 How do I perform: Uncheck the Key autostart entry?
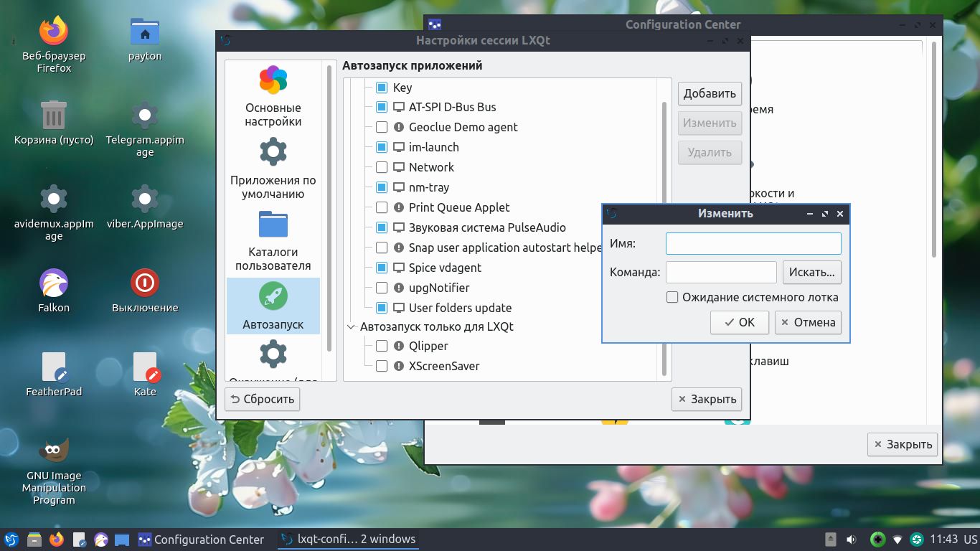pos(382,88)
